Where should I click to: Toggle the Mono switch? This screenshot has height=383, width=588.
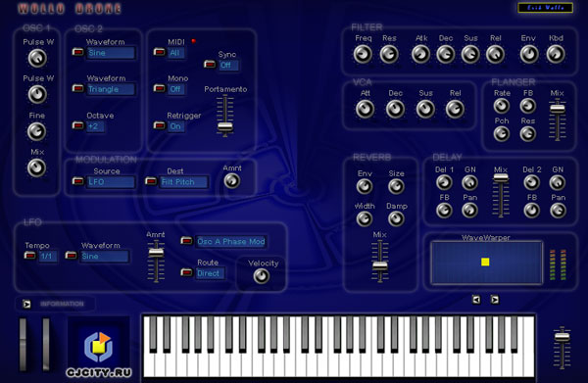(160, 88)
